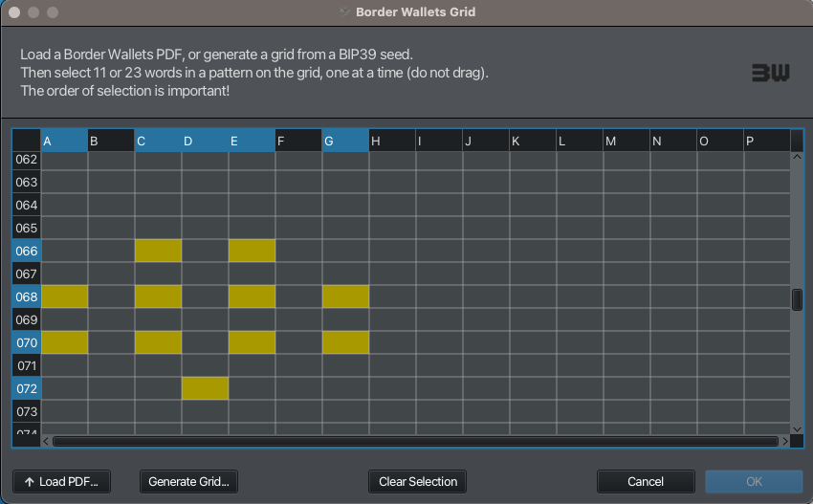Deselect yellow cell A068

[x=64, y=296]
